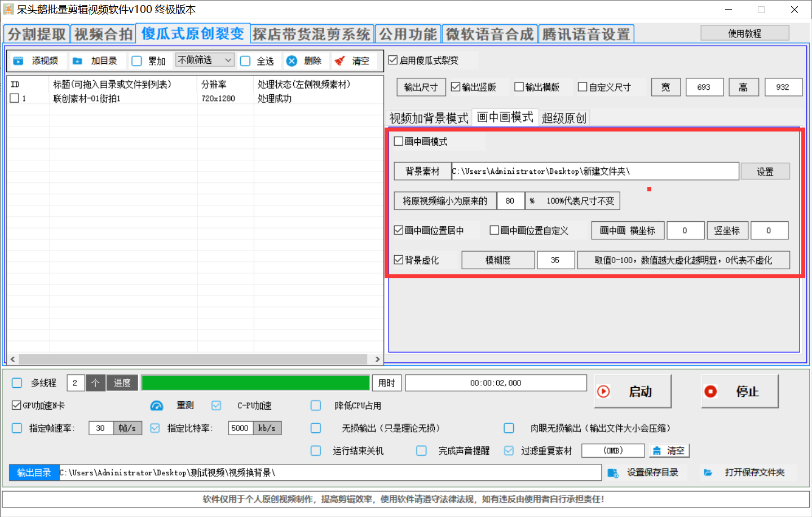Enable 自定义尺寸 checkbox
The image size is (812, 517).
click(582, 87)
